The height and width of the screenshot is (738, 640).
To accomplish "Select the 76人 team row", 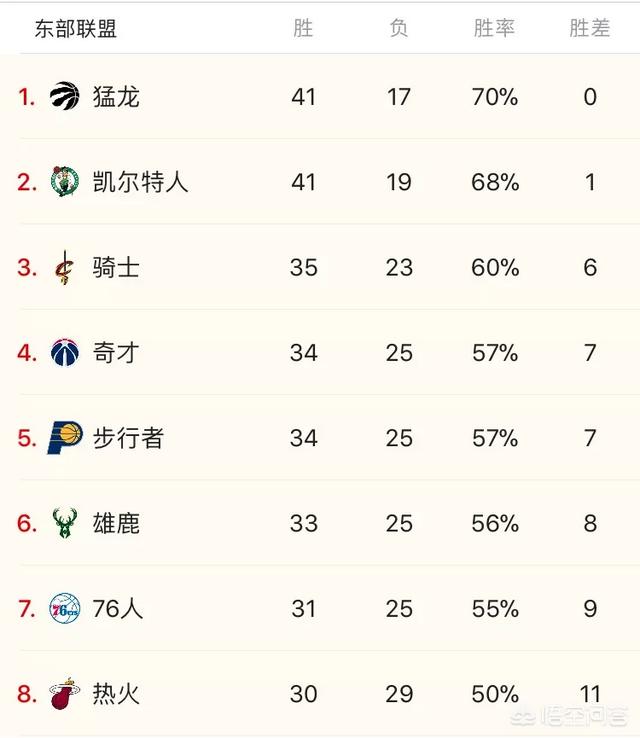I will pos(320,609).
